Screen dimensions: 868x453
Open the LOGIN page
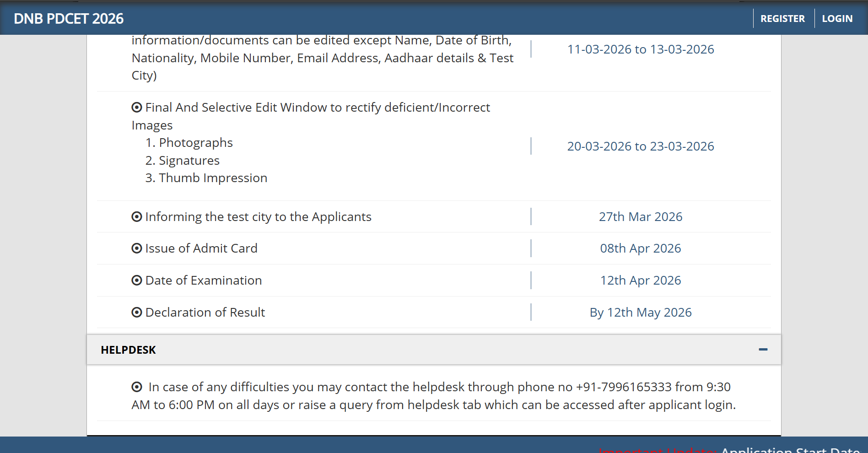click(837, 19)
